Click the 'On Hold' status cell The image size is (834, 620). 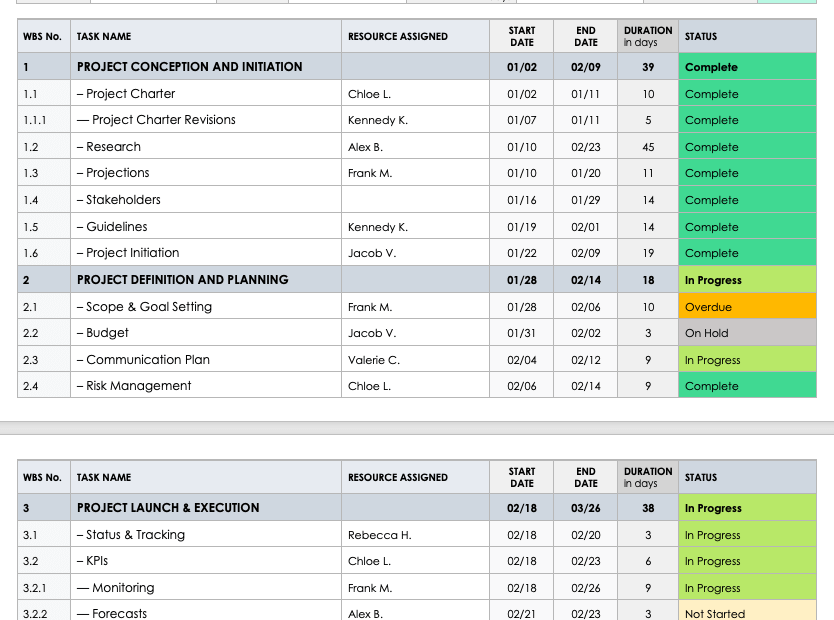point(747,333)
